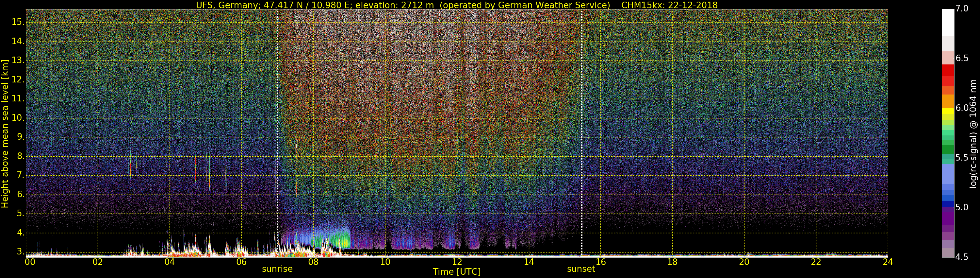Click the Height above mean sea level label

click(5, 134)
